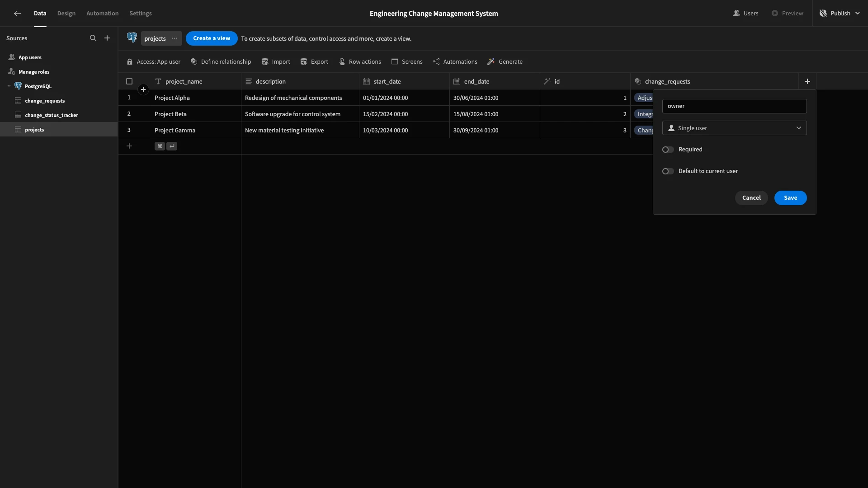Go back using the arrow icon
The image size is (868, 488).
17,14
